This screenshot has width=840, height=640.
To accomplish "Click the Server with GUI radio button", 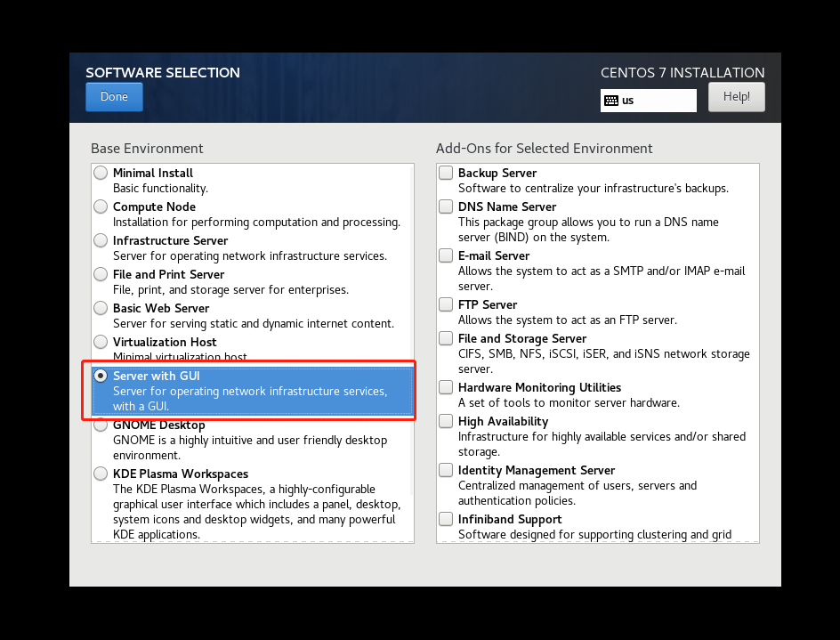I will pos(101,376).
